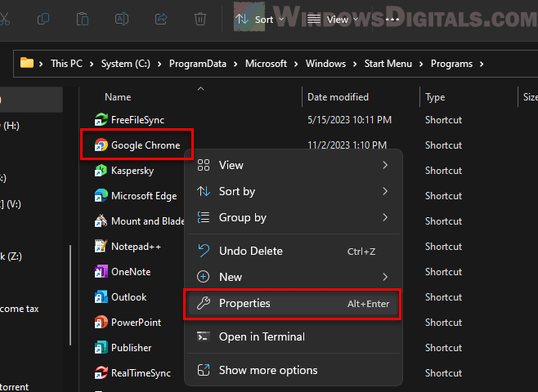The image size is (538, 392).
Task: Click the Cut scissors toolbar icon
Action: click(x=4, y=19)
